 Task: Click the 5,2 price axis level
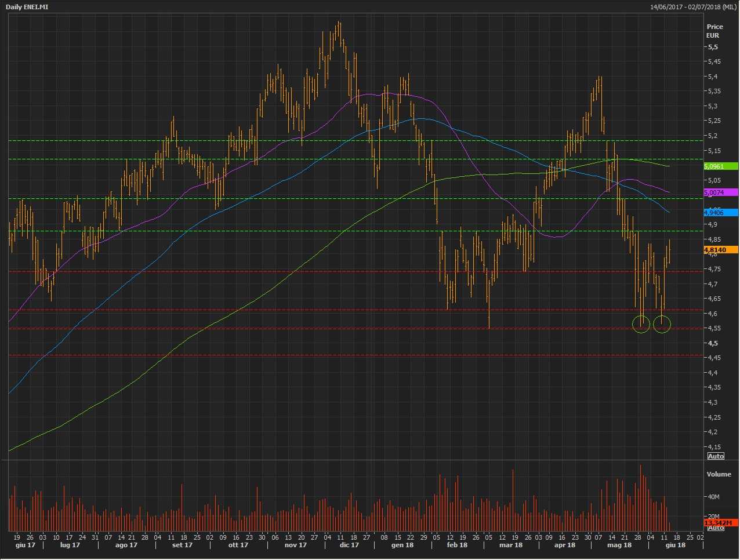click(713, 136)
